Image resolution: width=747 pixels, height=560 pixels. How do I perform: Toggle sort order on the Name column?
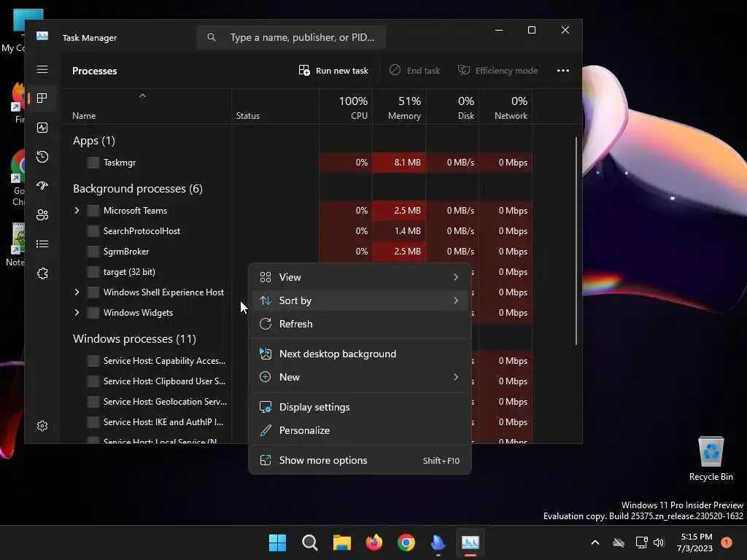(x=146, y=107)
